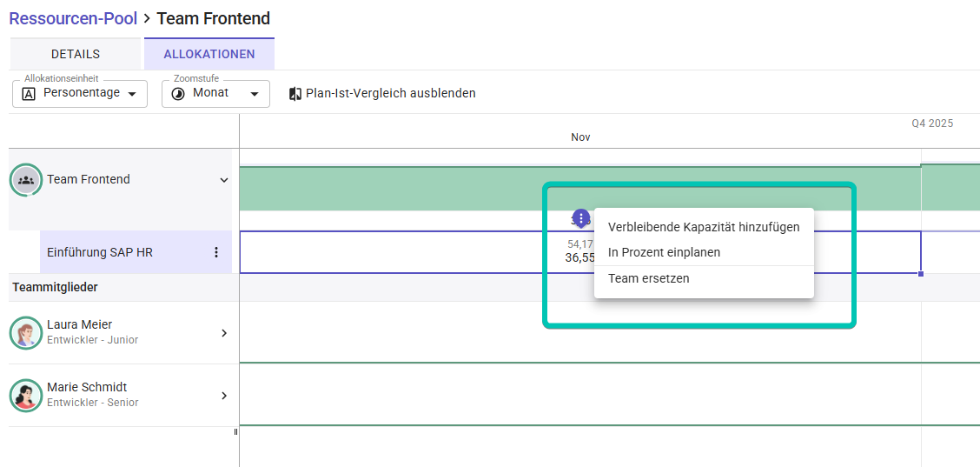The width and height of the screenshot is (980, 467).
Task: Open the Einführung SAP HR three-dot menu
Action: (216, 252)
